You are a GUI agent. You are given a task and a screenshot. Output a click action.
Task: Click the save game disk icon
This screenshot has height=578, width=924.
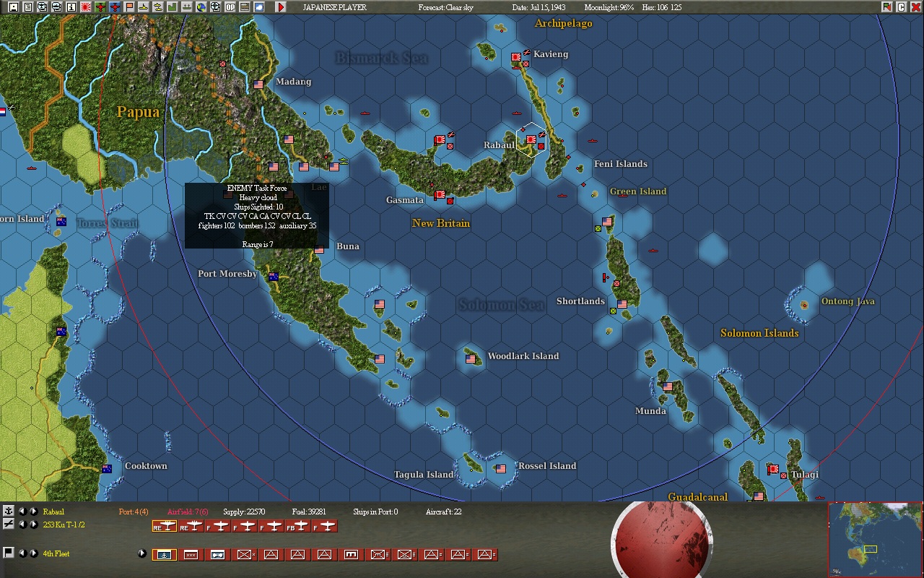[13, 7]
